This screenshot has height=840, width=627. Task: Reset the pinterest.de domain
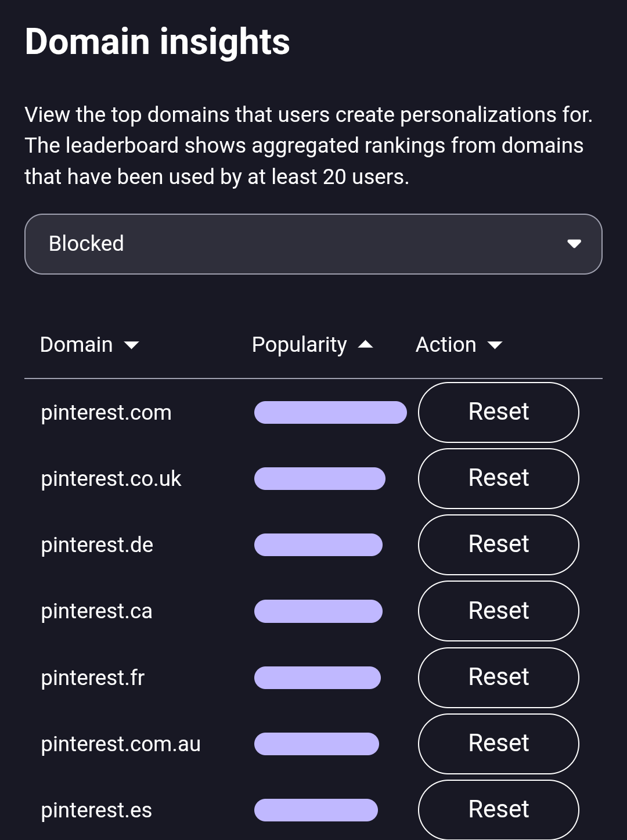(x=498, y=545)
